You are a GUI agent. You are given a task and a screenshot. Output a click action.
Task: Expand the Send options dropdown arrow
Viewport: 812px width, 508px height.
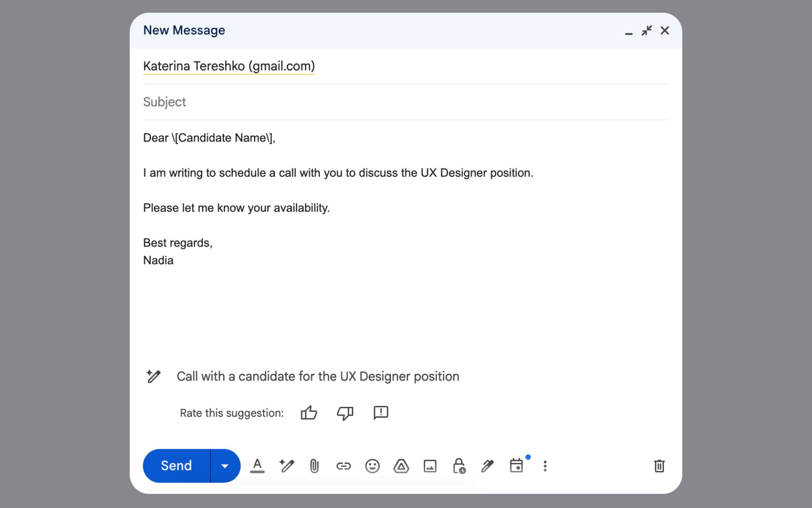pos(225,466)
